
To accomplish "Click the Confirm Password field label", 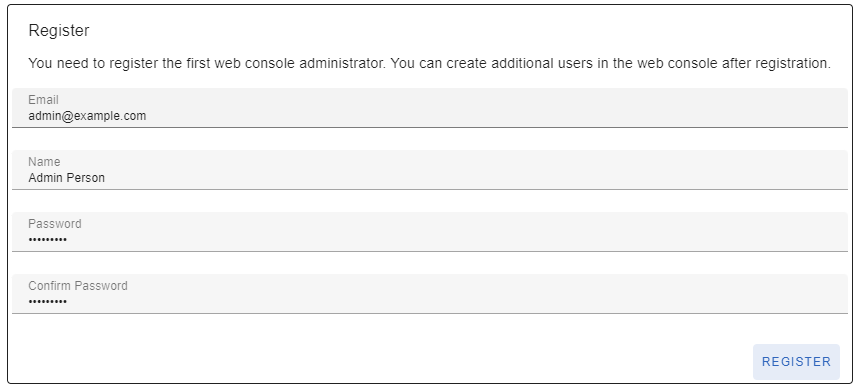I will (x=78, y=285).
